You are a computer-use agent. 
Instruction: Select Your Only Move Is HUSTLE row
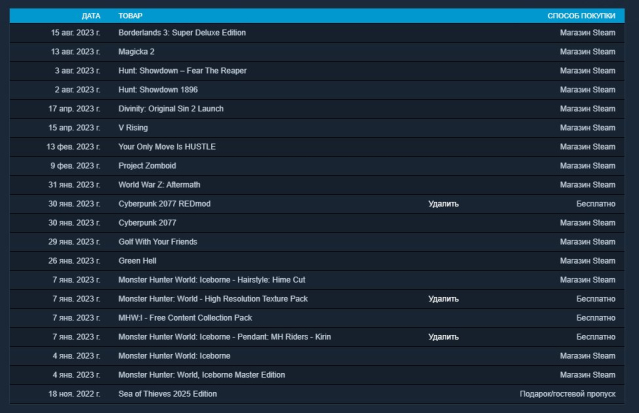tap(167, 147)
